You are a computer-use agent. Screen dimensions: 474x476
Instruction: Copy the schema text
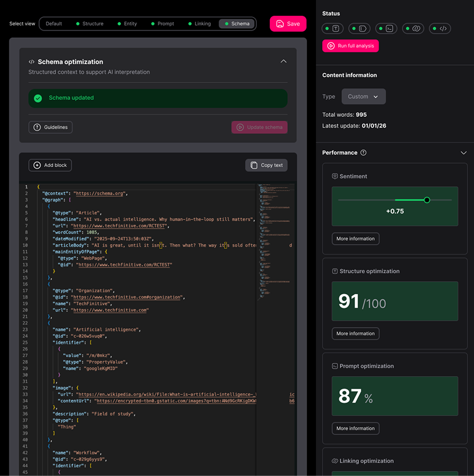point(266,165)
